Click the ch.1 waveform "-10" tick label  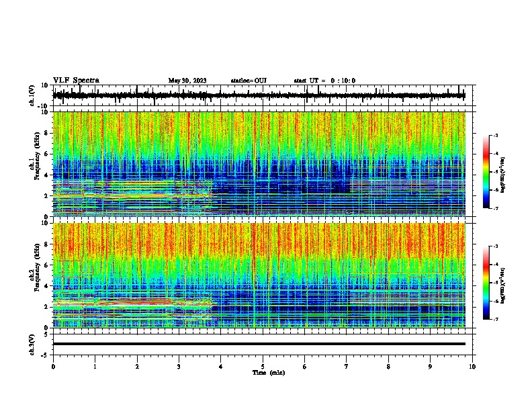(x=44, y=106)
